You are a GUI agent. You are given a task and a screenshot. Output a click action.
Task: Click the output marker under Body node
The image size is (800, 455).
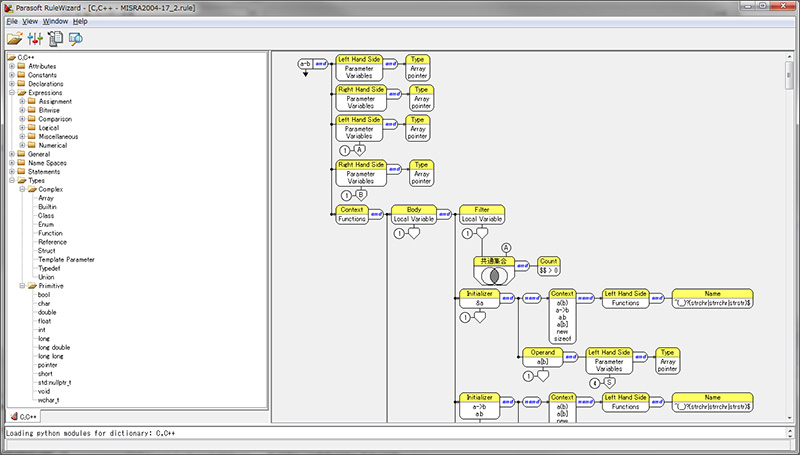pyautogui.click(x=414, y=234)
